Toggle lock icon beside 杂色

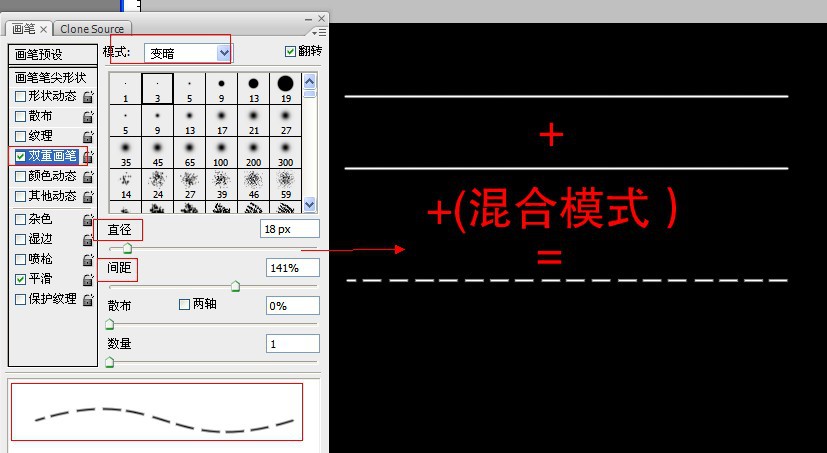click(89, 219)
